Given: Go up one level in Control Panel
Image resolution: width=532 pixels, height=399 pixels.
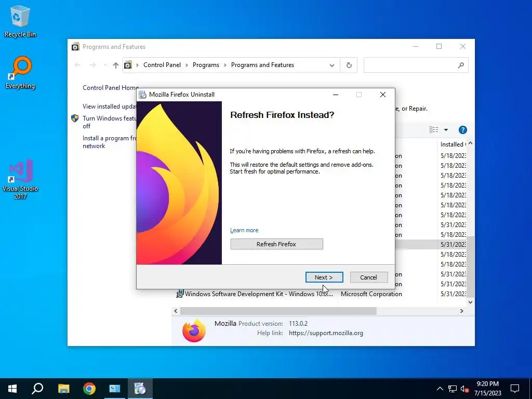Looking at the screenshot, I should (x=116, y=65).
